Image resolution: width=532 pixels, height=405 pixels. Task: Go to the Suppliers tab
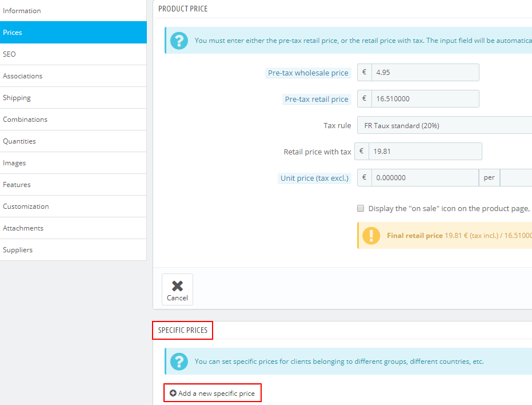pos(73,250)
